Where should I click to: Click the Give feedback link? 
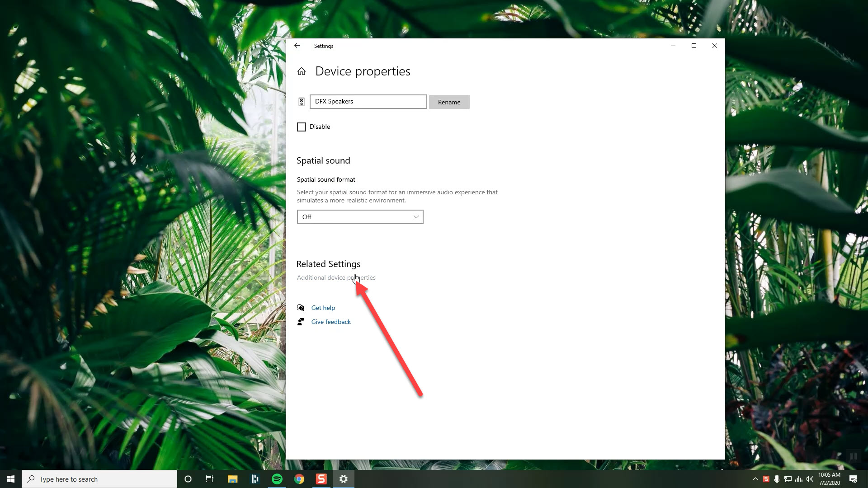click(331, 322)
